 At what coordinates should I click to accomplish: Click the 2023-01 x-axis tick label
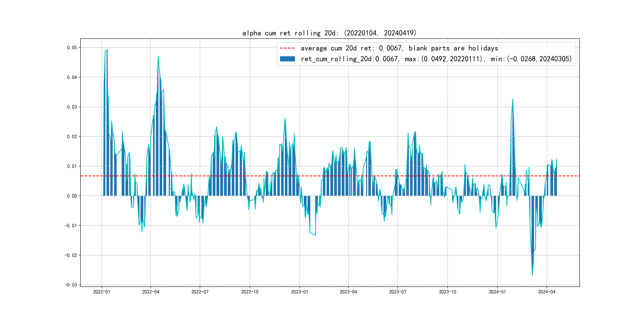(300, 292)
